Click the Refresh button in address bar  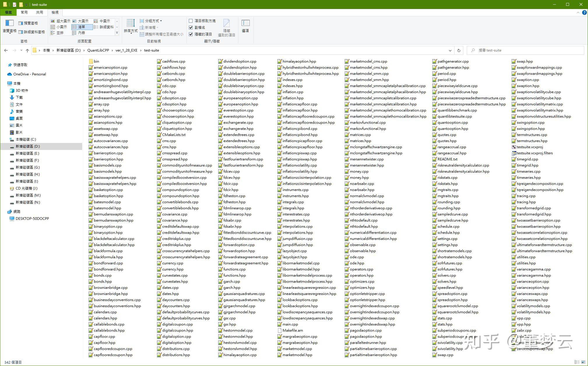tap(459, 50)
